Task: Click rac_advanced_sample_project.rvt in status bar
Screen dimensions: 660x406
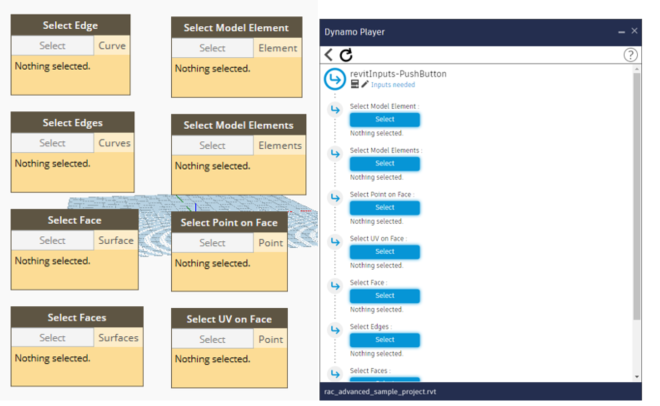Action: click(x=380, y=392)
